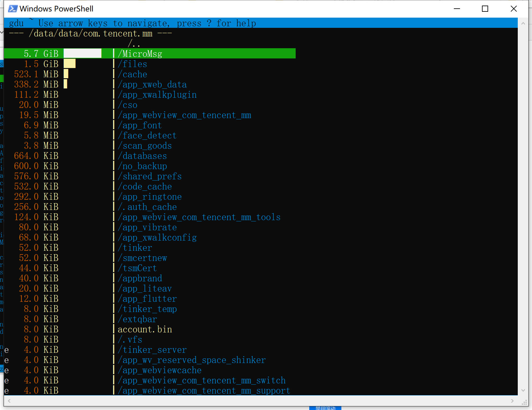Screen dimensions: 532x410
Task: Click horizontal scrollbar right arrow
Action: (512, 401)
